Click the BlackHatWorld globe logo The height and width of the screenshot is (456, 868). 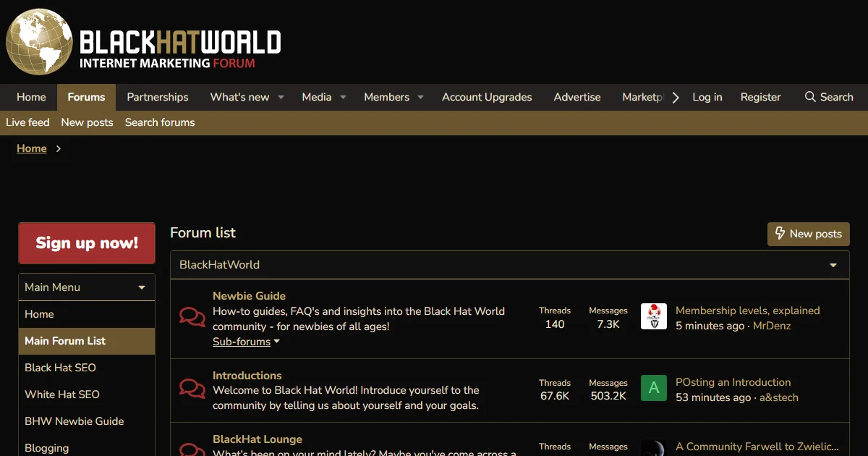coord(40,41)
